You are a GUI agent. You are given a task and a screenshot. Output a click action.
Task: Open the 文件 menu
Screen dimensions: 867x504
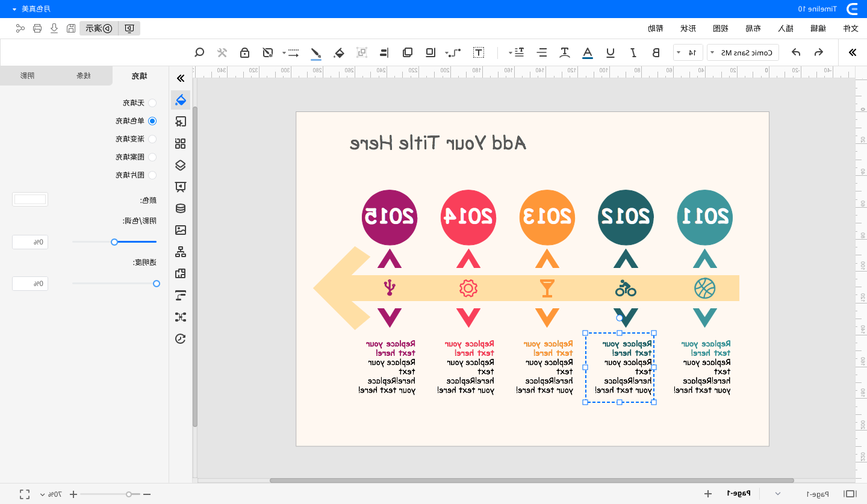(850, 28)
